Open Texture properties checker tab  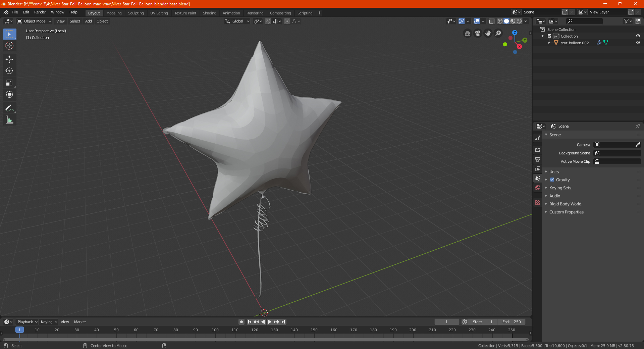pyautogui.click(x=538, y=202)
